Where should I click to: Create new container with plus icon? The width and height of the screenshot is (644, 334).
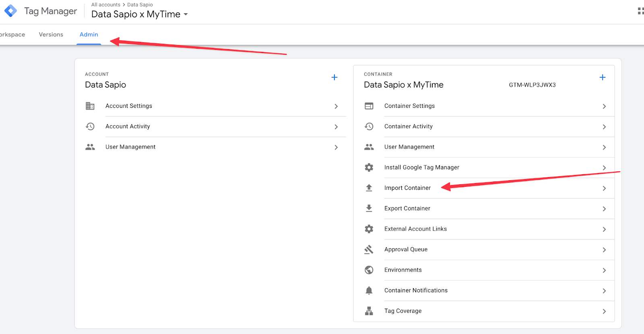(603, 77)
